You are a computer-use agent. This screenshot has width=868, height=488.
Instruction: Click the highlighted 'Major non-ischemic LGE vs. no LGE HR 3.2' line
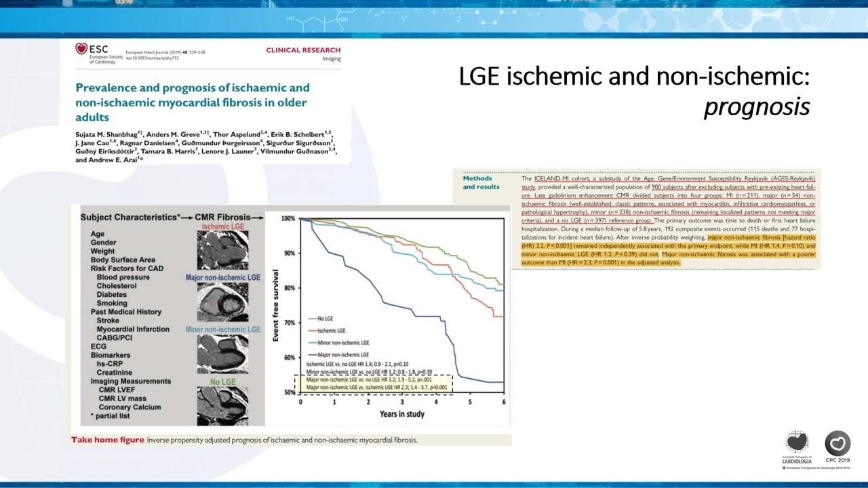tap(370, 380)
